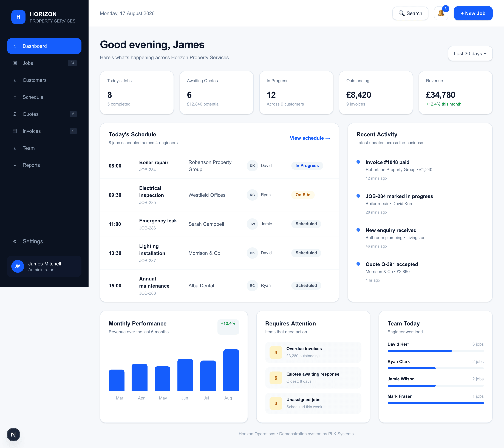Click the home icon beside Dashboard
This screenshot has height=448, width=504.
[15, 46]
